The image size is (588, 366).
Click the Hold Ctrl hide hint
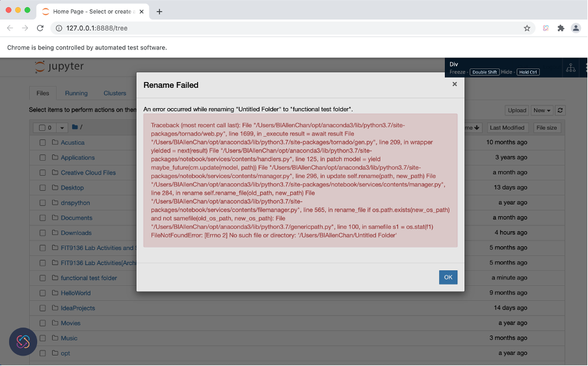[528, 72]
